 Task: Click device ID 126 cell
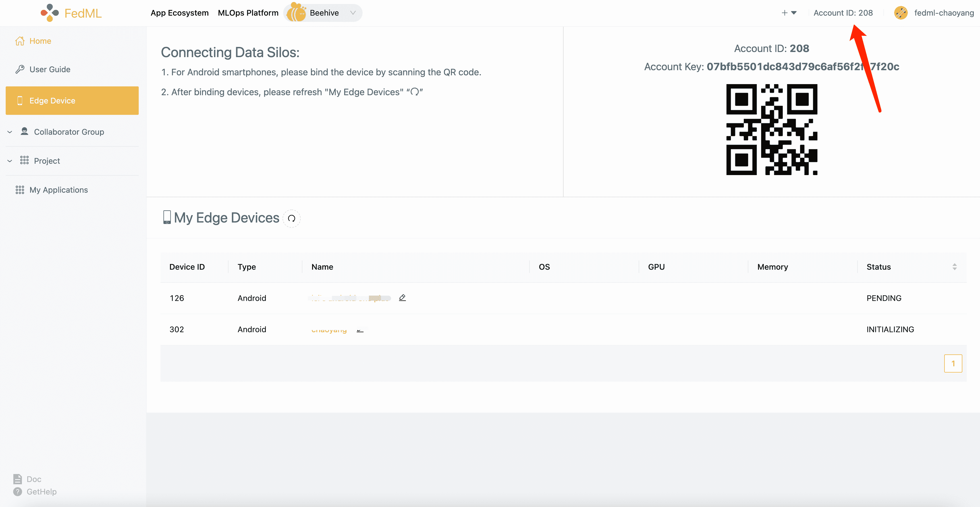click(x=177, y=298)
